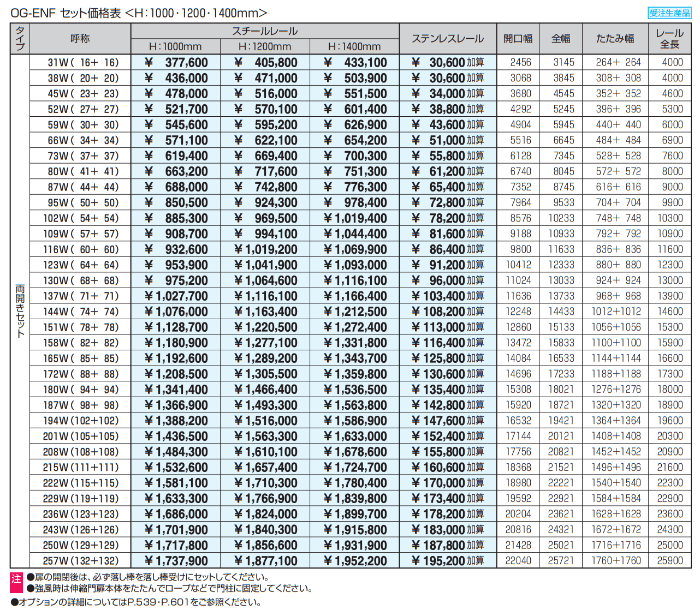Select the ¥195,200 加算 stainless rail cell
Viewport: 700px width, 610px height.
(x=448, y=561)
